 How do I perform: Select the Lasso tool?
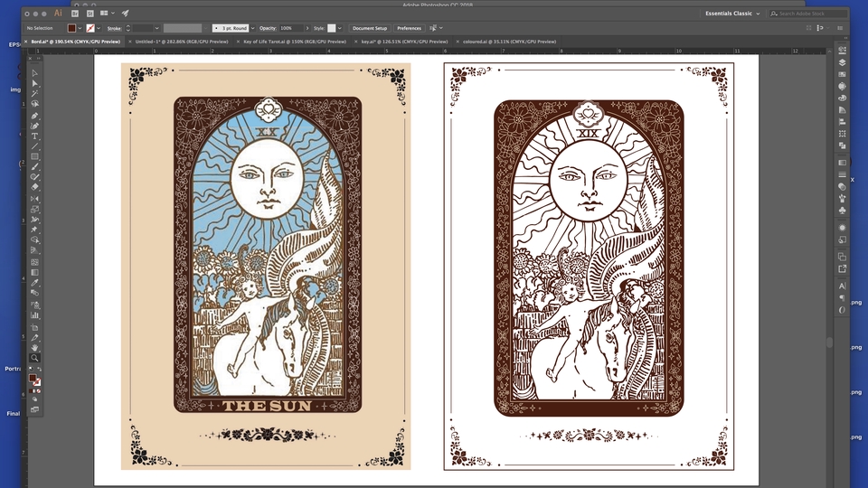click(34, 103)
